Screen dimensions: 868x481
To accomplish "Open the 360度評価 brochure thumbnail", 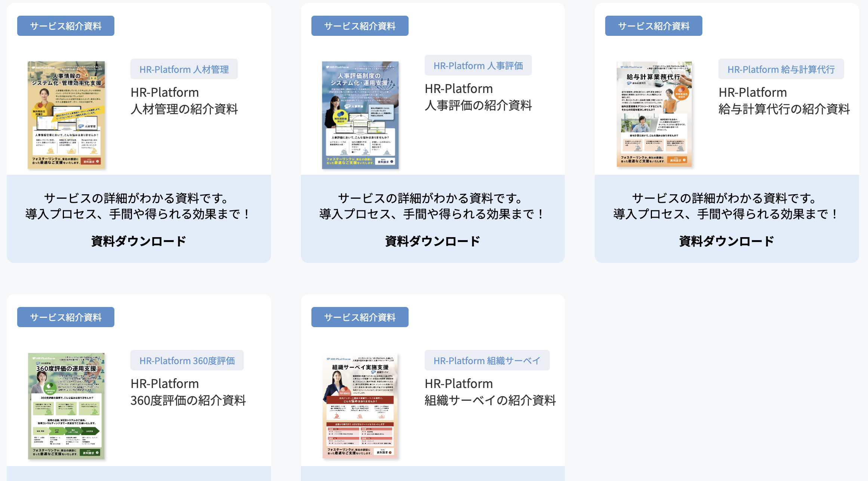I will click(x=66, y=406).
